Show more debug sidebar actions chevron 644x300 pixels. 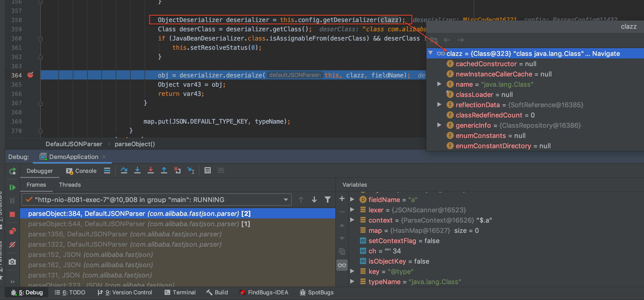coord(12,282)
